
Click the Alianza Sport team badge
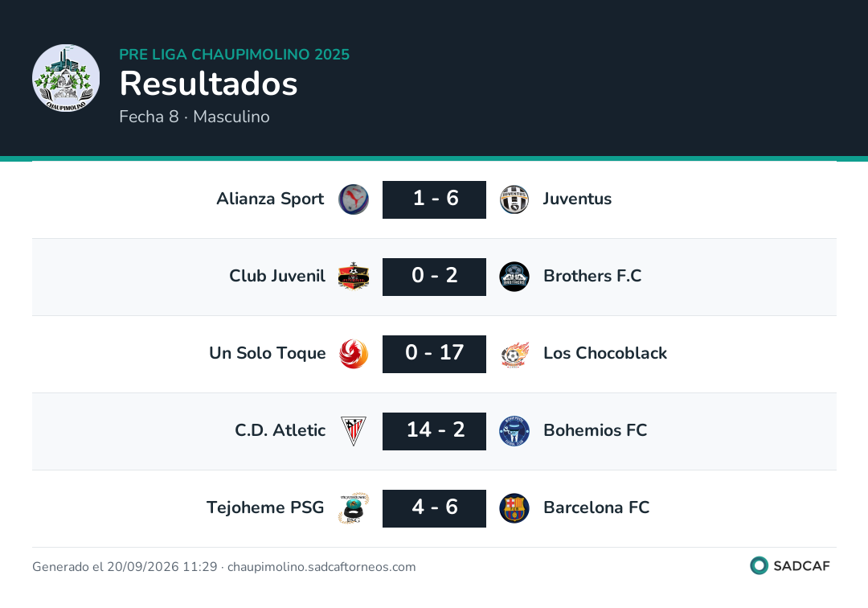[354, 199]
